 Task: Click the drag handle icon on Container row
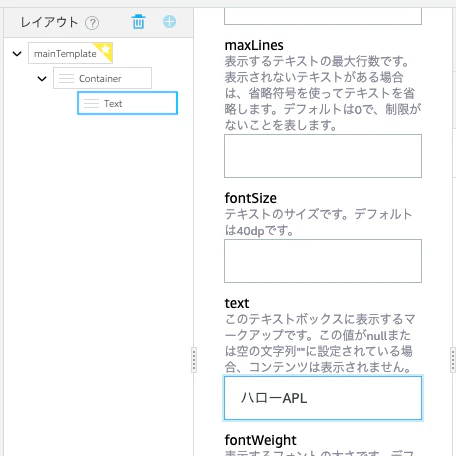(x=66, y=78)
